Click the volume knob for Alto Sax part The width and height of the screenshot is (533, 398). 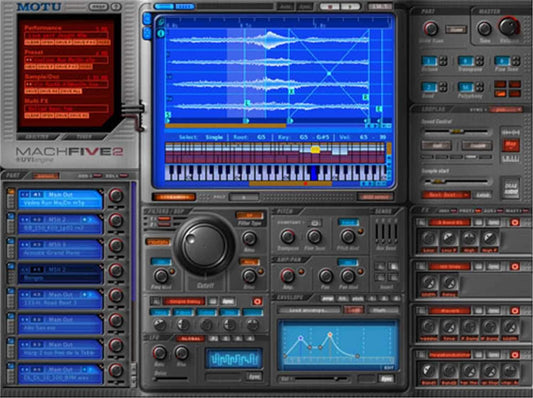click(x=116, y=321)
